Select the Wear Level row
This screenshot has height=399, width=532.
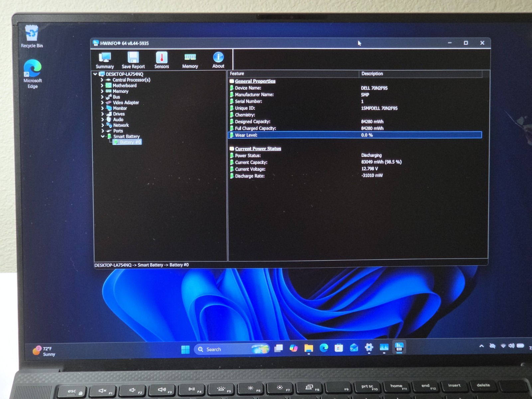point(355,135)
